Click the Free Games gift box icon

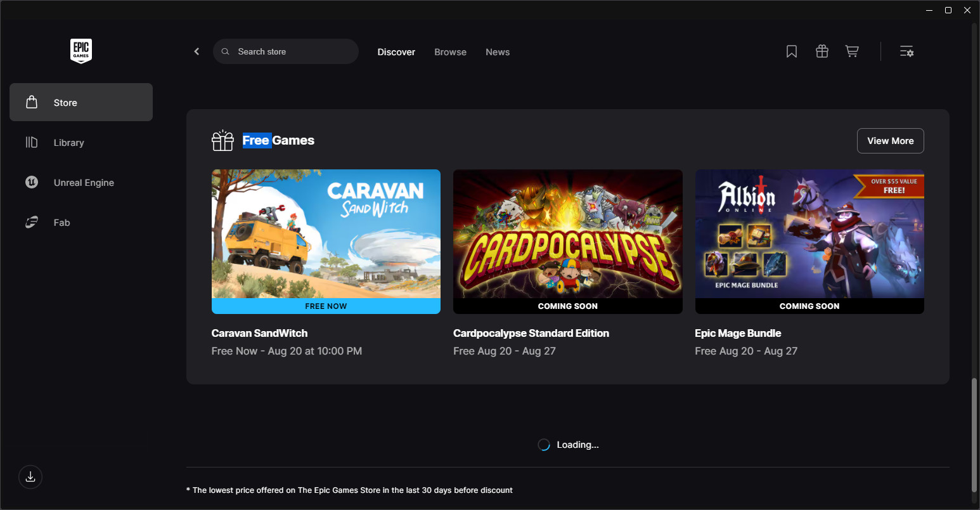pos(222,140)
